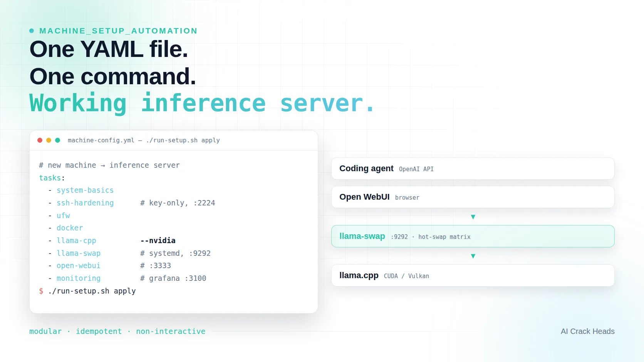This screenshot has height=362, width=644.
Task: Click the ufw task entry
Action: point(63,215)
